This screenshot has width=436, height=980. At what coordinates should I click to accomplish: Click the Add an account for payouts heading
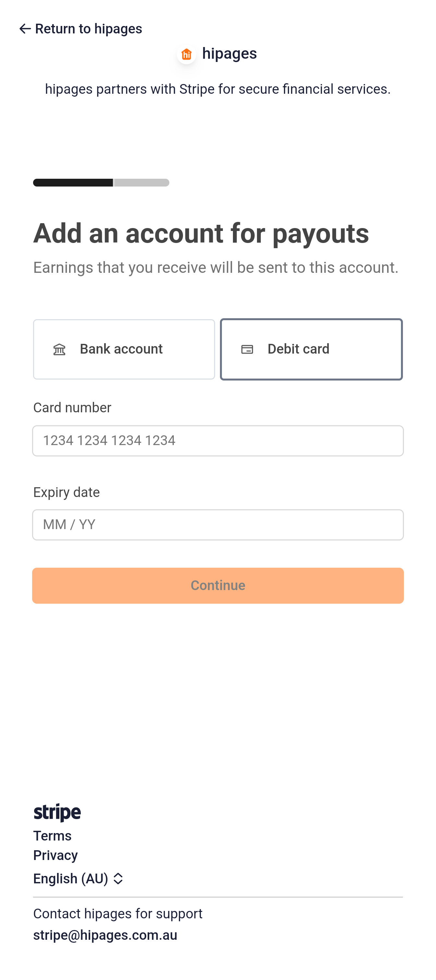click(201, 233)
